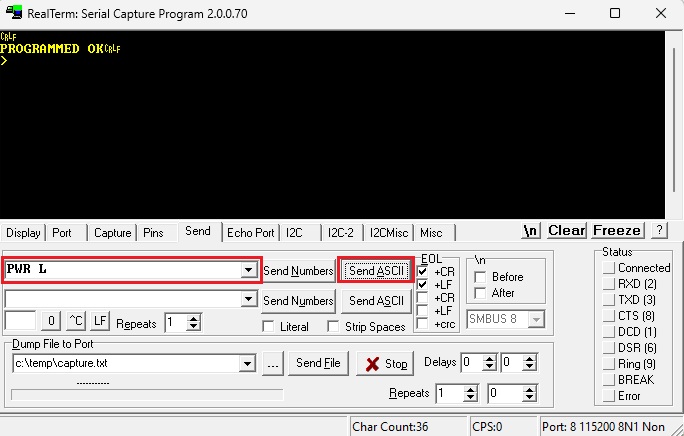Enable the Literal checkbox
Image resolution: width=684 pixels, height=436 pixels.
point(268,326)
